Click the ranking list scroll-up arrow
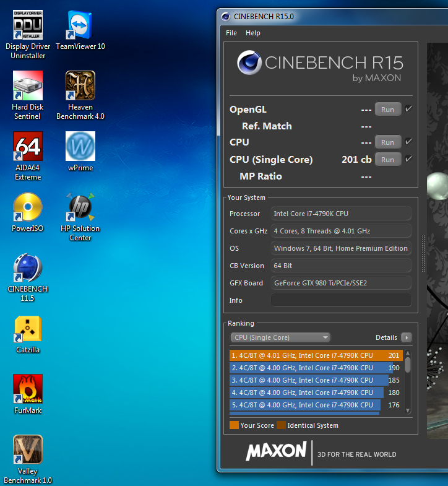Screen dimensions: 448x486 tap(408, 353)
